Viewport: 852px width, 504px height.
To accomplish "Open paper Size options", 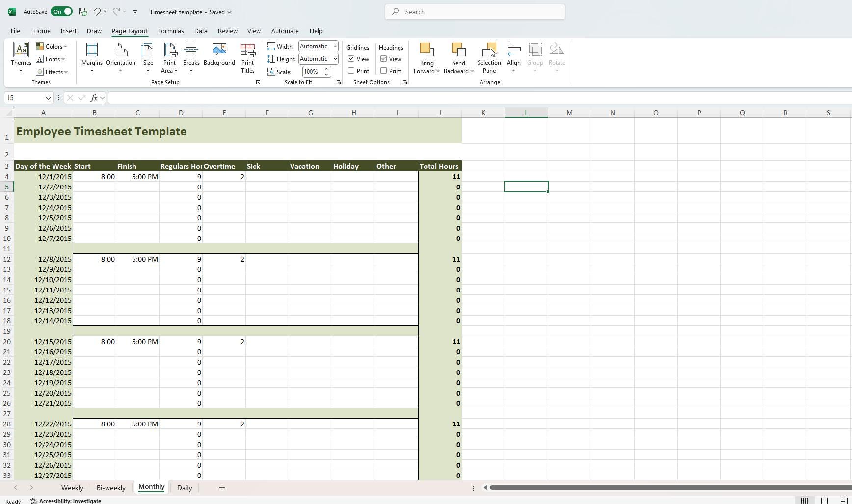I will coord(148,58).
